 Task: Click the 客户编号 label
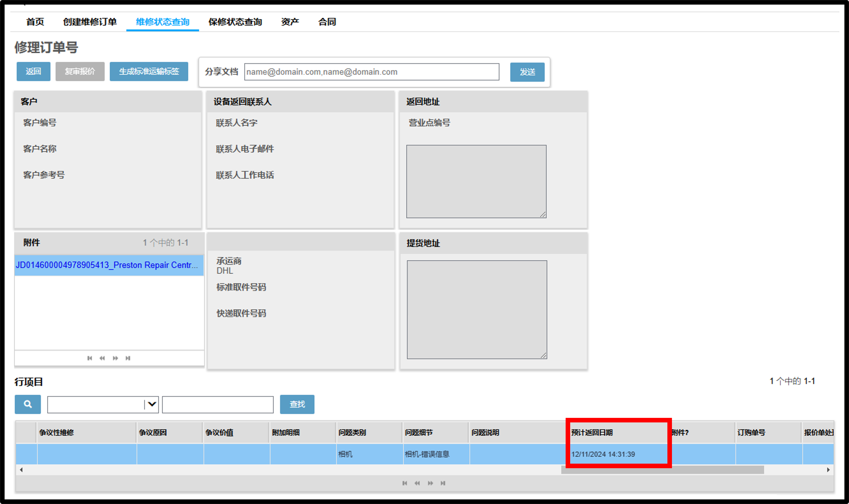tap(40, 123)
